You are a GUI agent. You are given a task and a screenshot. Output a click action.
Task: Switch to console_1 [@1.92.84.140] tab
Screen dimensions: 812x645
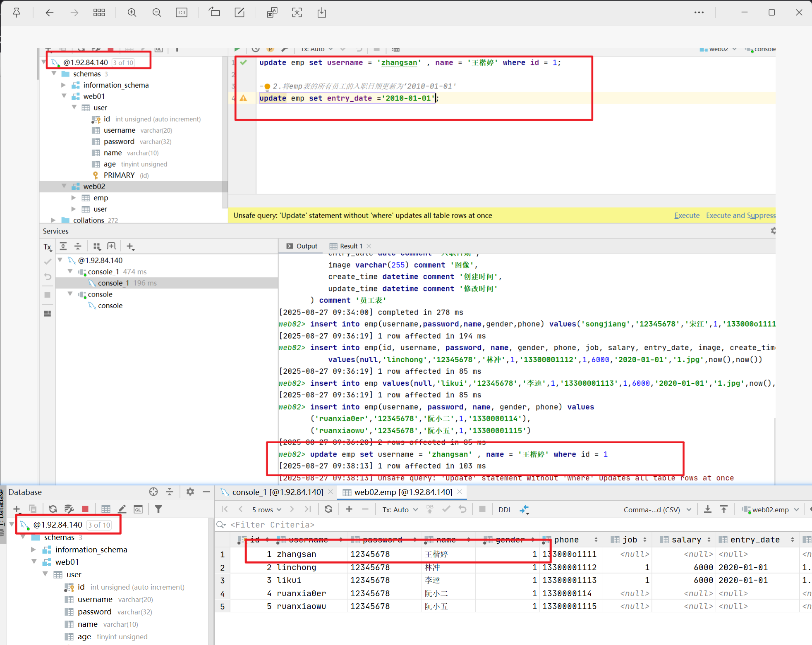pos(277,492)
